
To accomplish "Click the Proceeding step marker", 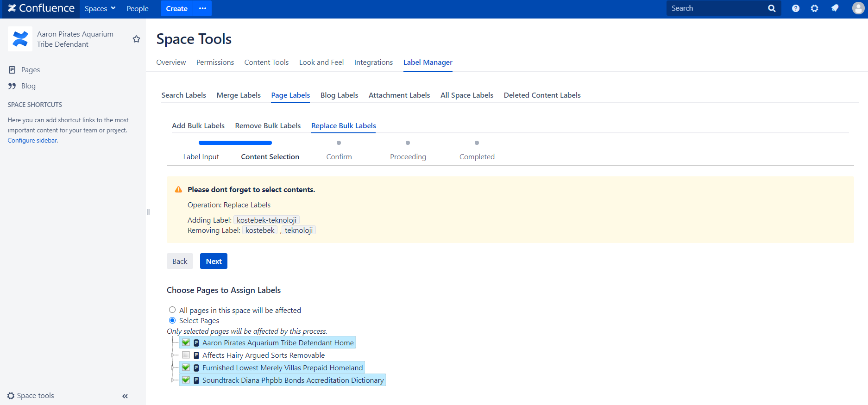I will 408,143.
